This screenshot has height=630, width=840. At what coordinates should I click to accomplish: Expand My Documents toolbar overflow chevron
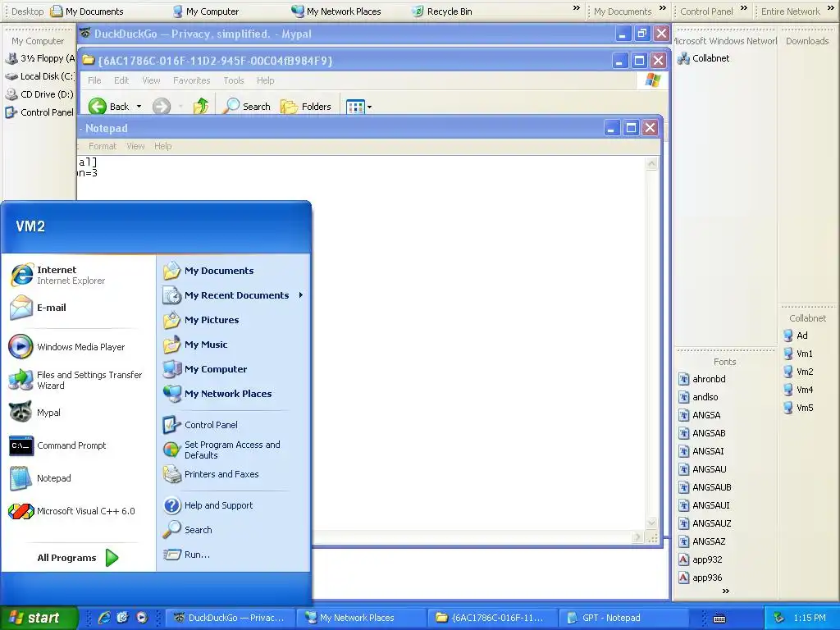point(663,8)
